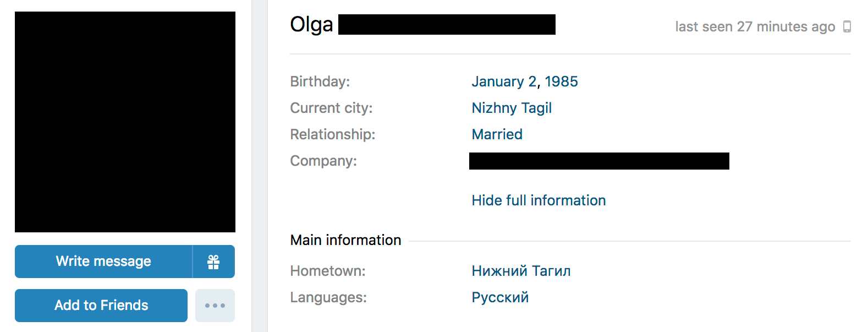Click the Birthday field label

click(x=320, y=81)
